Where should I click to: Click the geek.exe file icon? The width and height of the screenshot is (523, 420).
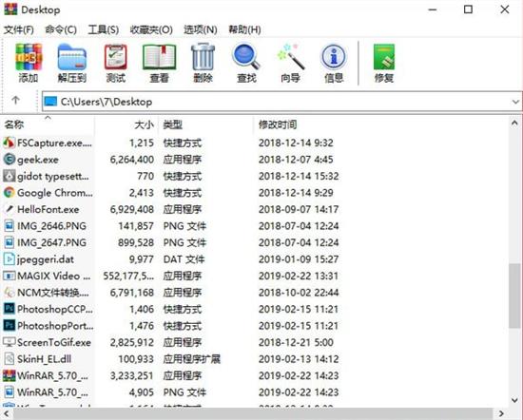[9, 160]
